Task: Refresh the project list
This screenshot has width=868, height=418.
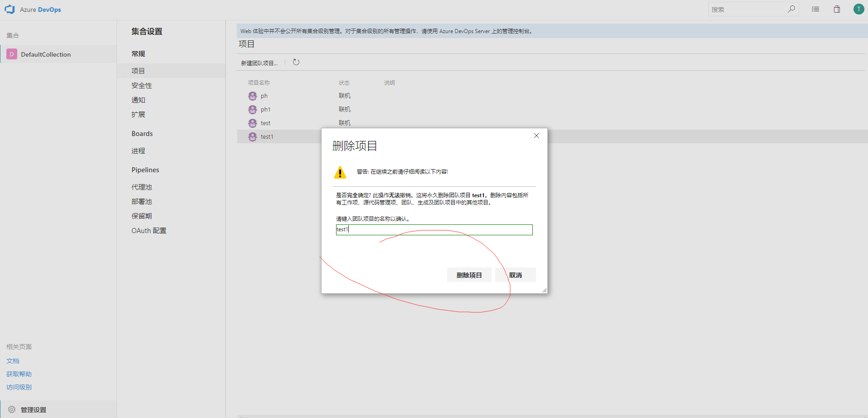Action: coord(296,63)
